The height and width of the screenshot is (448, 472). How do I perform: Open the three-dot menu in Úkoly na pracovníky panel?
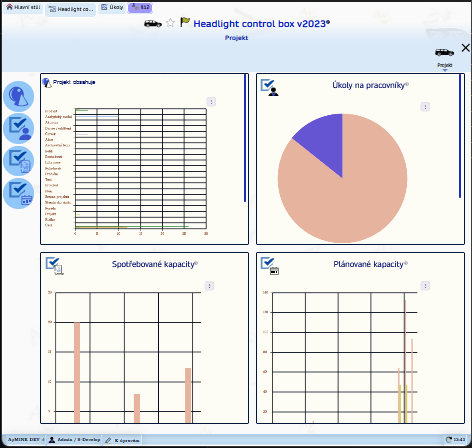[425, 107]
